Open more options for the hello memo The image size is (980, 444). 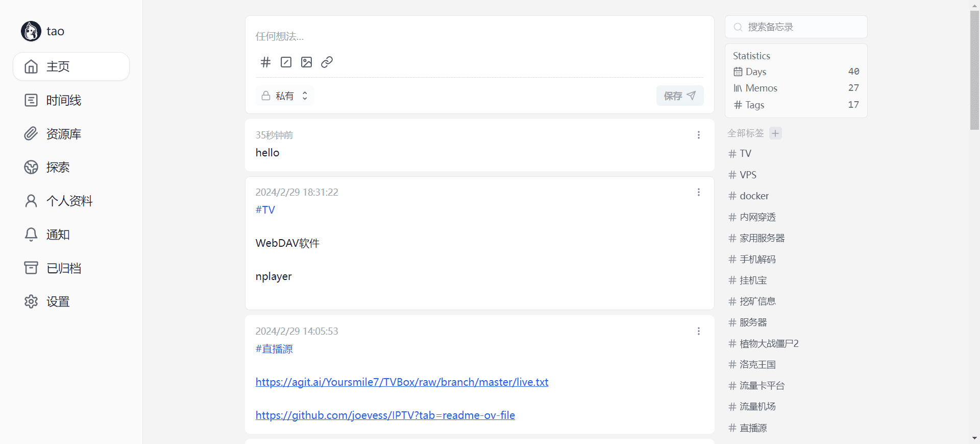[x=698, y=135]
